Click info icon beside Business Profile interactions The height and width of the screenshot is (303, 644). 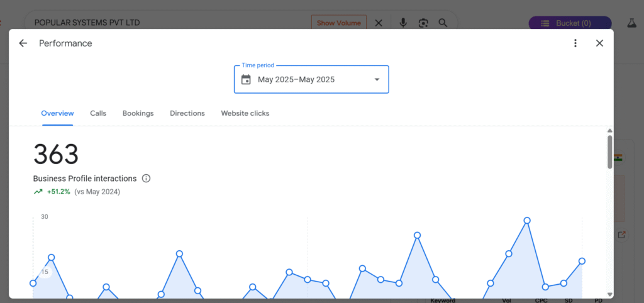tap(147, 179)
